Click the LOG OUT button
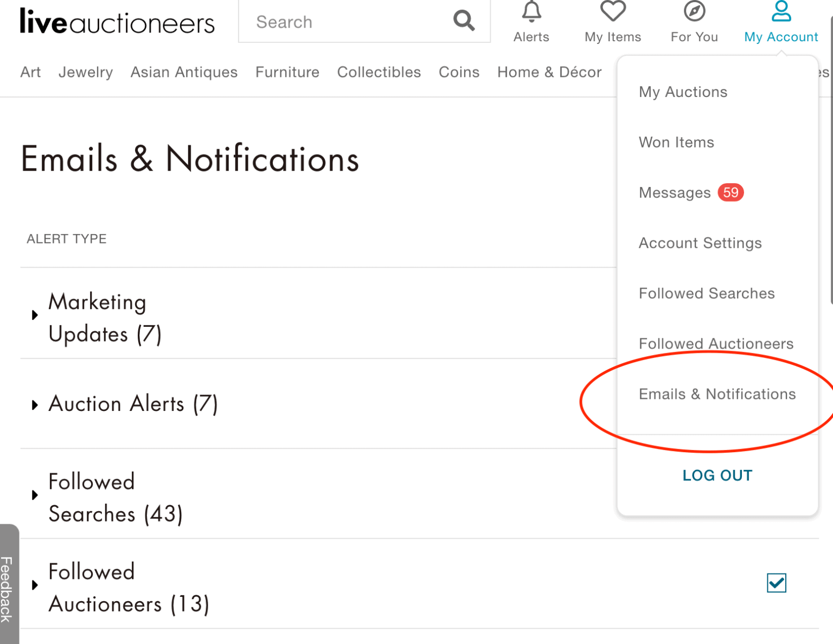This screenshot has height=644, width=833. (x=717, y=475)
